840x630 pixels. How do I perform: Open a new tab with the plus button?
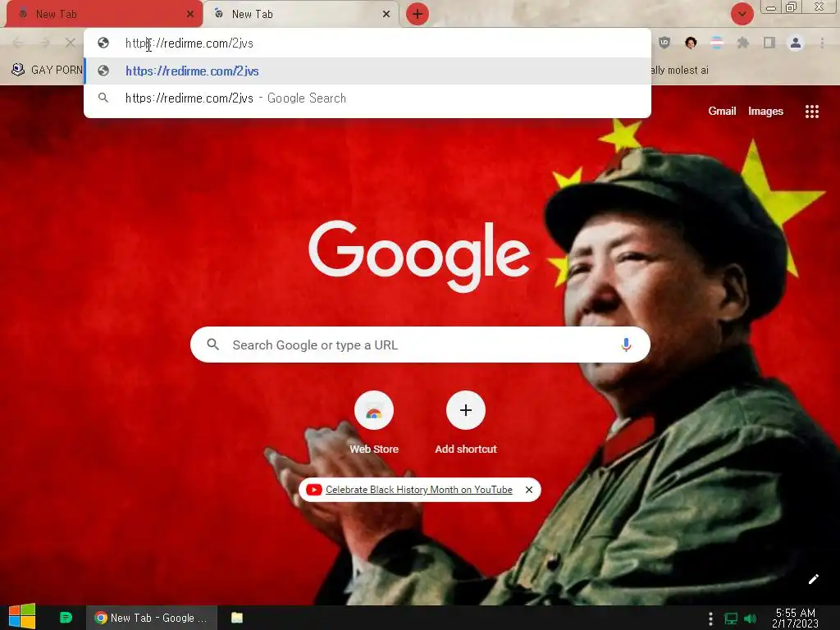[418, 14]
